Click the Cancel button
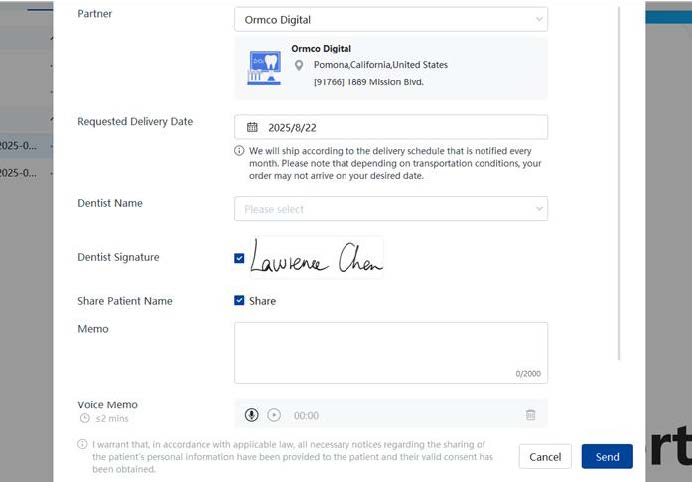 click(x=545, y=457)
